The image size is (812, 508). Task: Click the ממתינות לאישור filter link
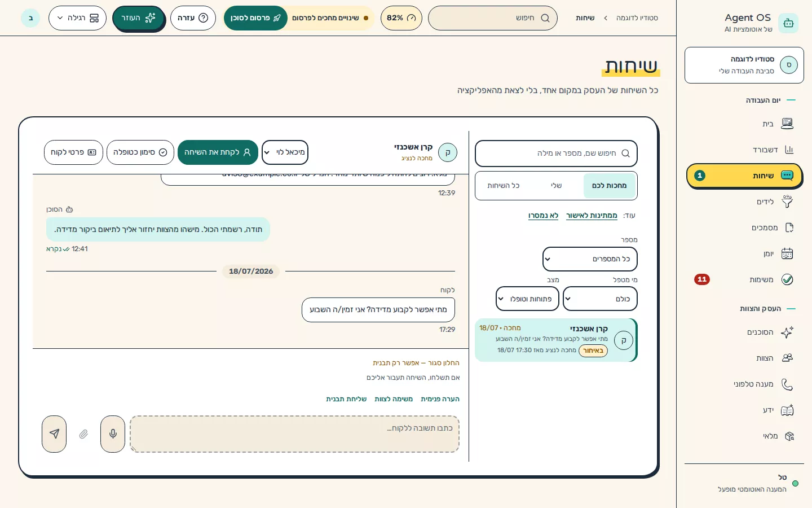(592, 216)
